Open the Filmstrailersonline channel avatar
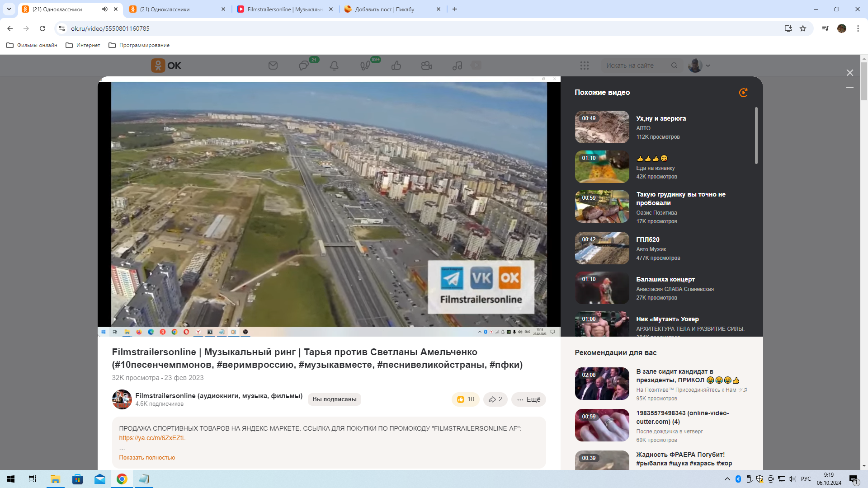 (122, 399)
